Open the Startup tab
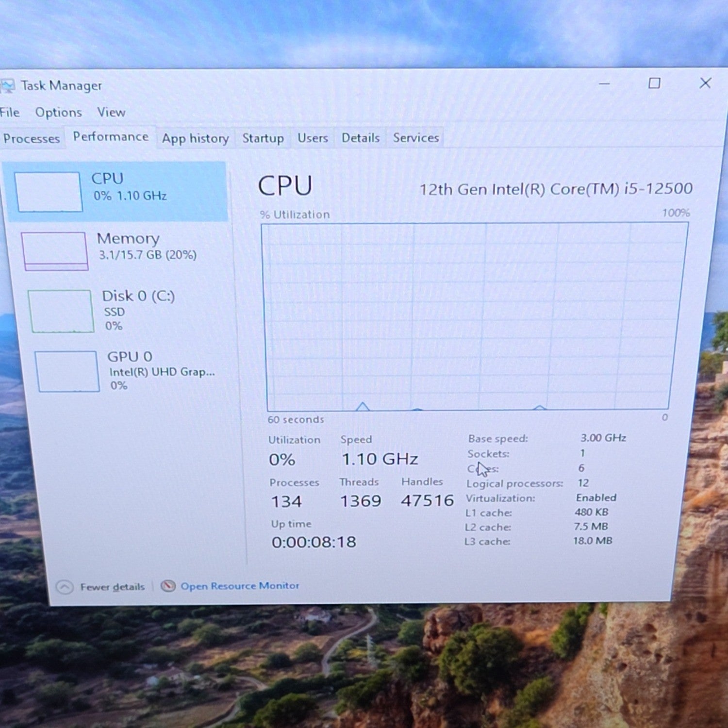Screen dimensions: 728x728 click(x=263, y=138)
